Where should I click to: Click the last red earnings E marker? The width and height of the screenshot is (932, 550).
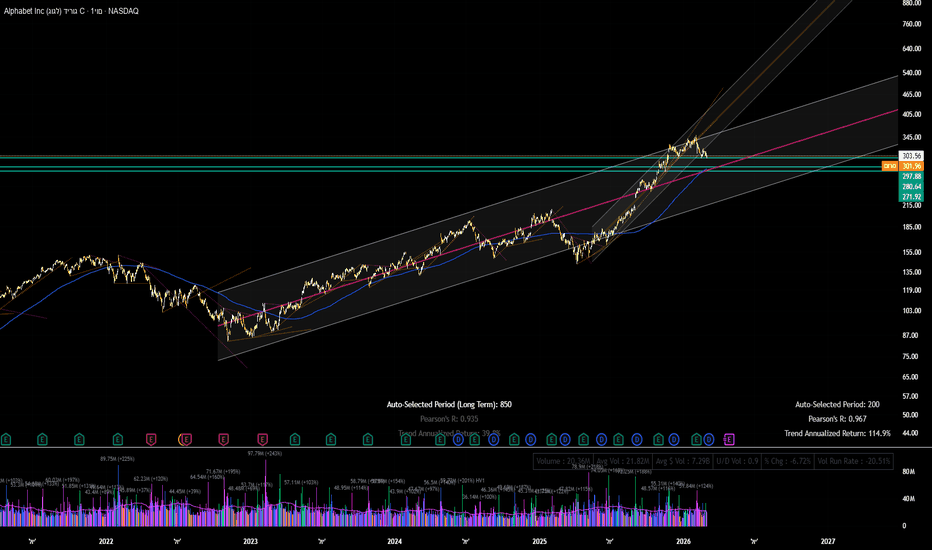(x=262, y=439)
